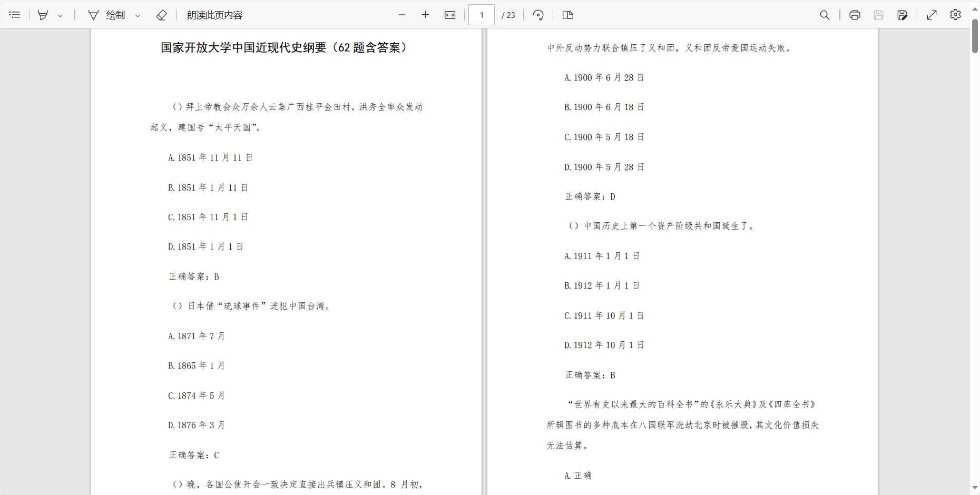Open the search in document icon
This screenshot has height=495, width=980.
click(x=825, y=15)
